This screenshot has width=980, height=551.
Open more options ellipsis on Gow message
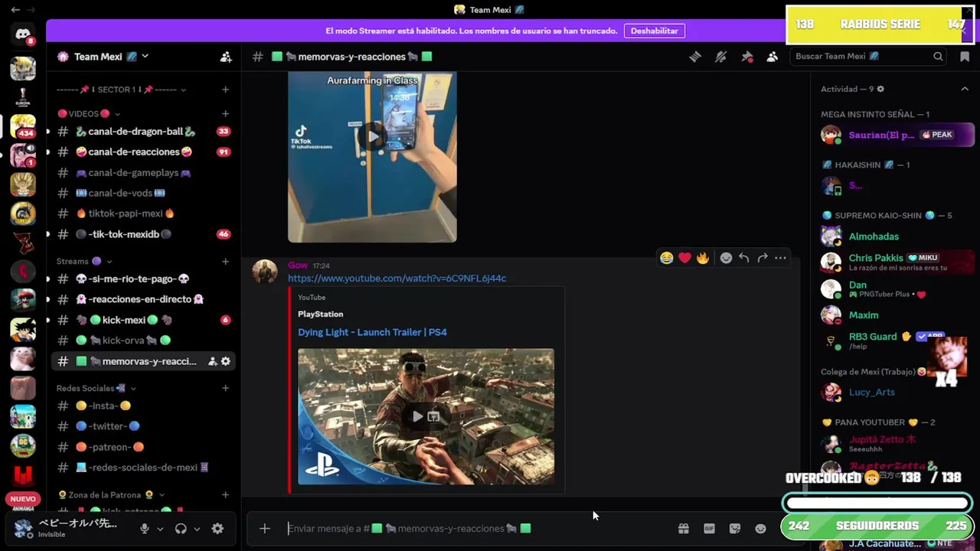pos(780,258)
